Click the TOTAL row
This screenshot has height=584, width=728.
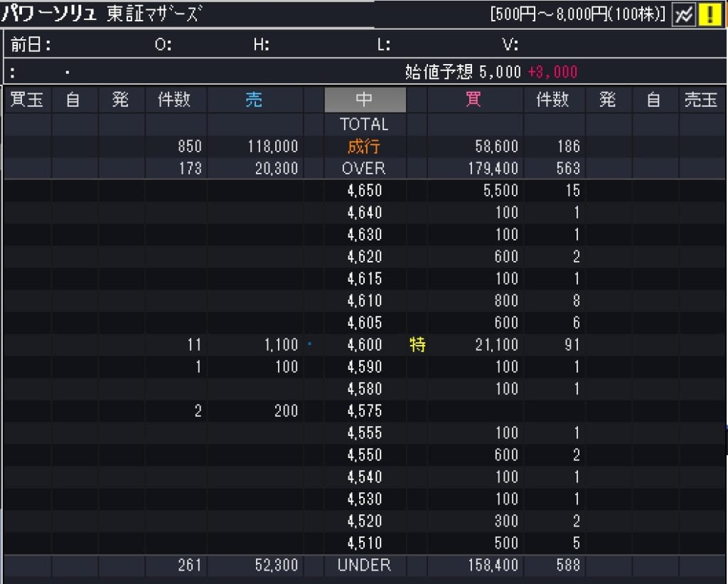(364, 124)
